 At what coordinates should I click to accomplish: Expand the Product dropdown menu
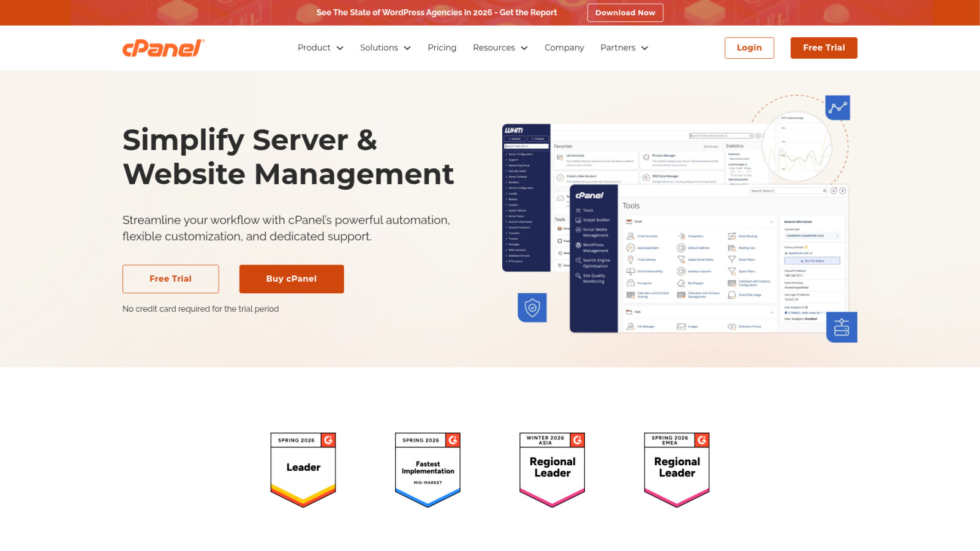320,48
